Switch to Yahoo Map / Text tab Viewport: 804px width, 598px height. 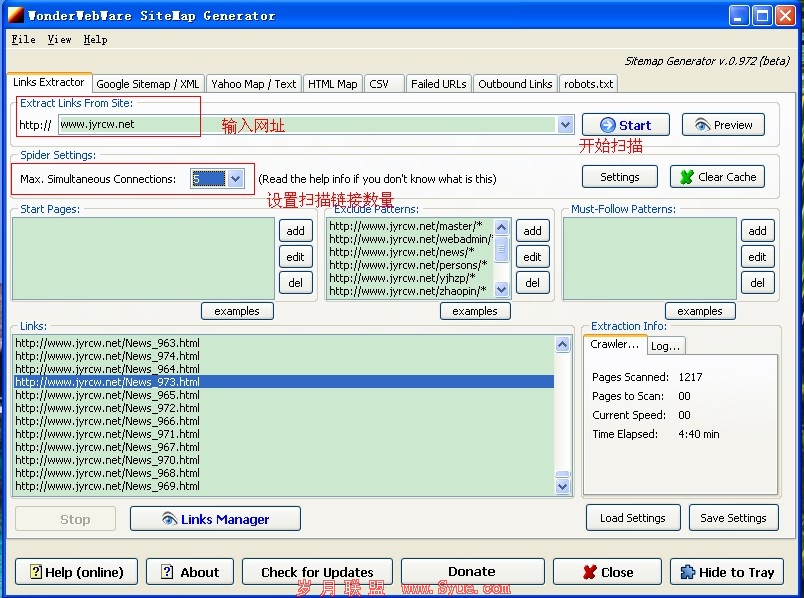click(254, 84)
